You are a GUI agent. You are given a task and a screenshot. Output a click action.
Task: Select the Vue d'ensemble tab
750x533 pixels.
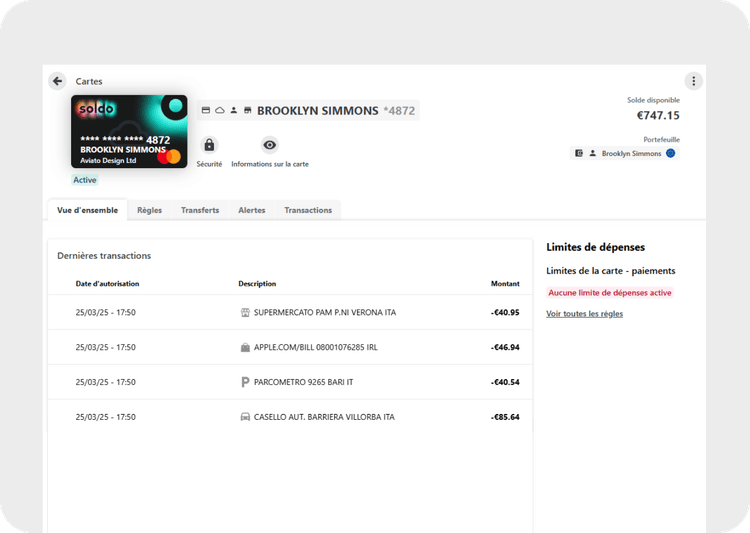tap(88, 210)
